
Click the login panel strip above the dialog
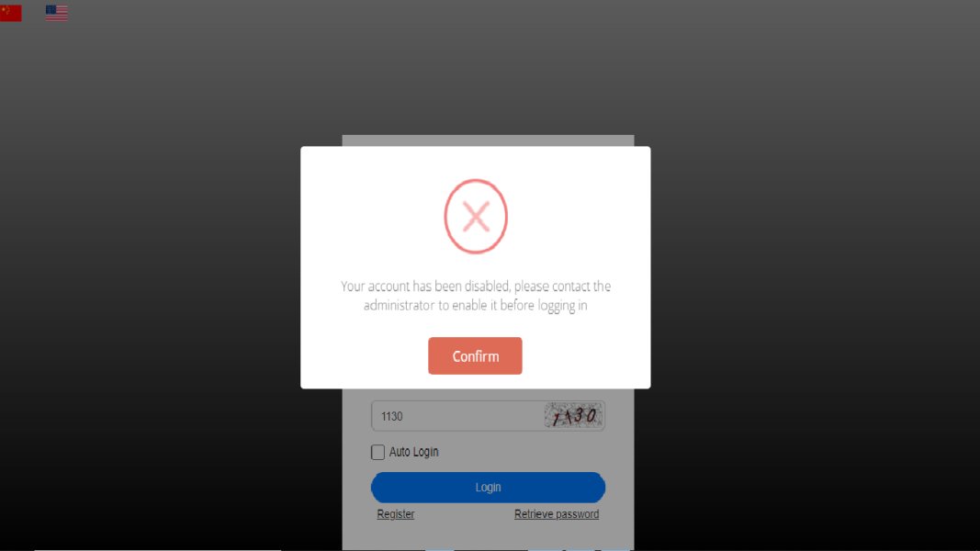pyautogui.click(x=488, y=141)
